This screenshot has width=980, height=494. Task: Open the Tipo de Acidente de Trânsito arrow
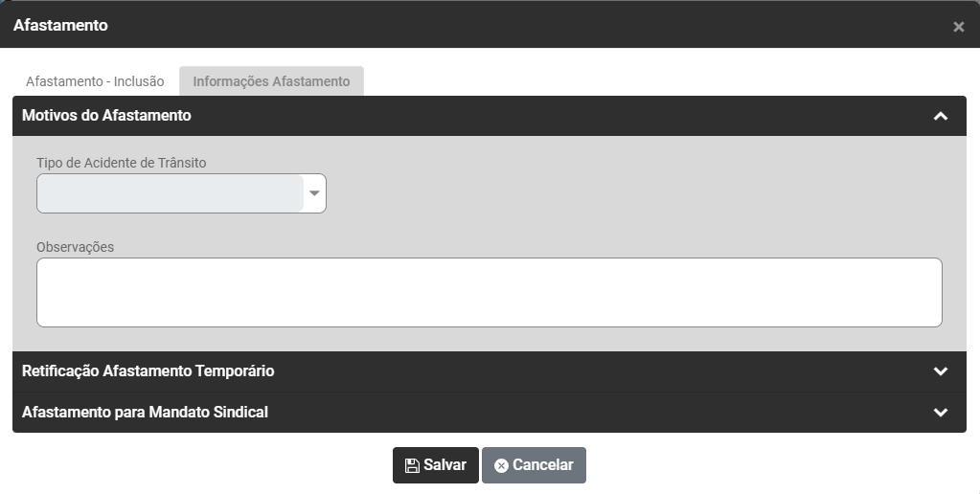pyautogui.click(x=314, y=193)
